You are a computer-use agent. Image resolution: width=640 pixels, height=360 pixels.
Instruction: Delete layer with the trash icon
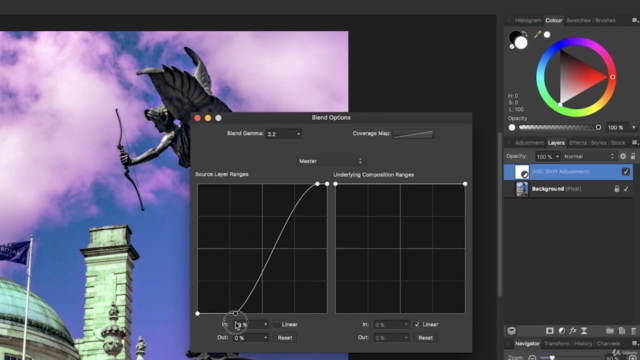point(633,331)
